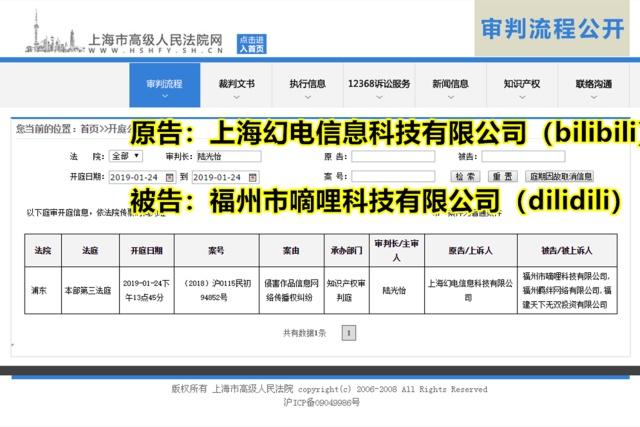Open the 审判流程 menu tab

pos(165,85)
